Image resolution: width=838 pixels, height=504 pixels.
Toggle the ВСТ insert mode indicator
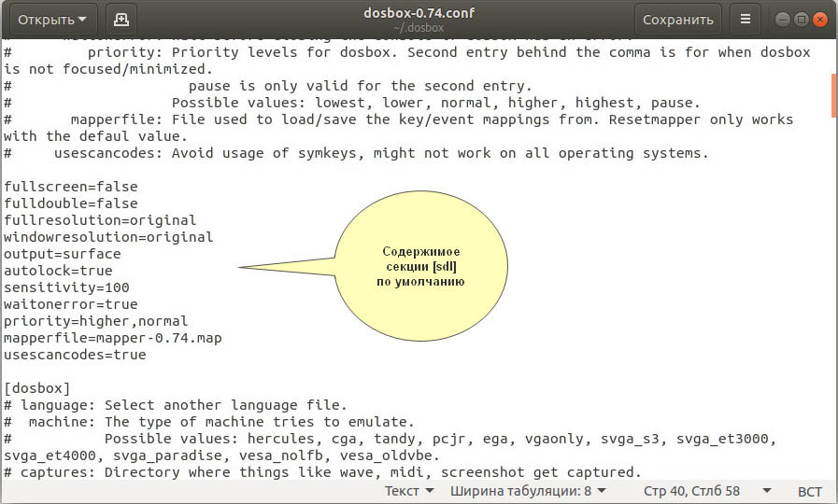810,491
